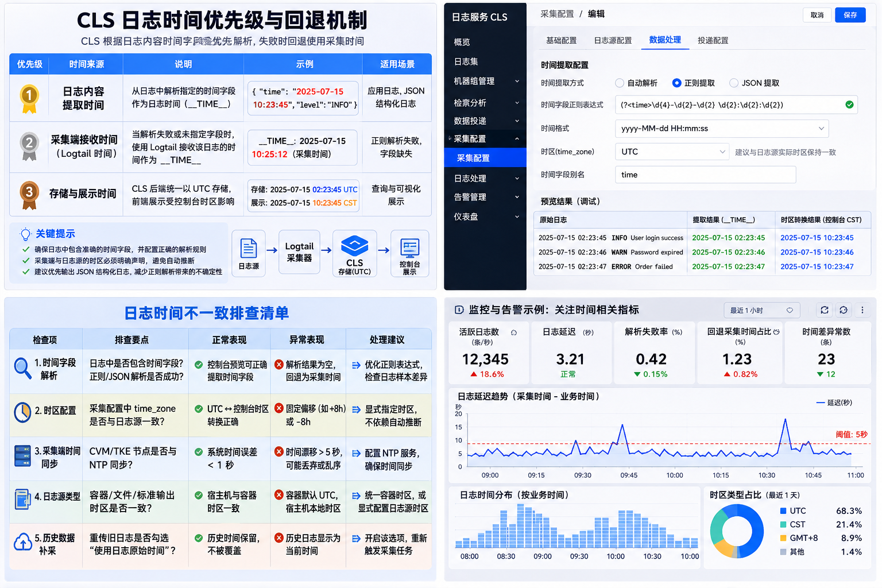This screenshot has width=882, height=588.
Task: Click the 时区类型占比 donut chart
Action: click(x=737, y=531)
